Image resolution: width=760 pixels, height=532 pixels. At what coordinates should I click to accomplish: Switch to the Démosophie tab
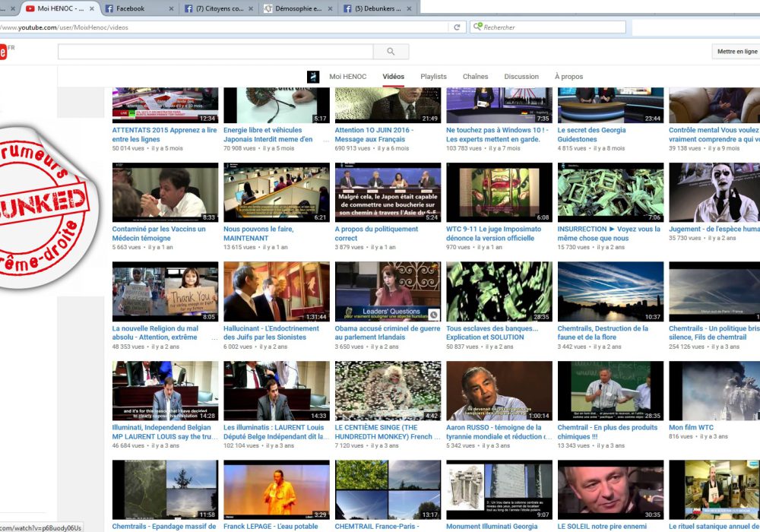pos(298,8)
